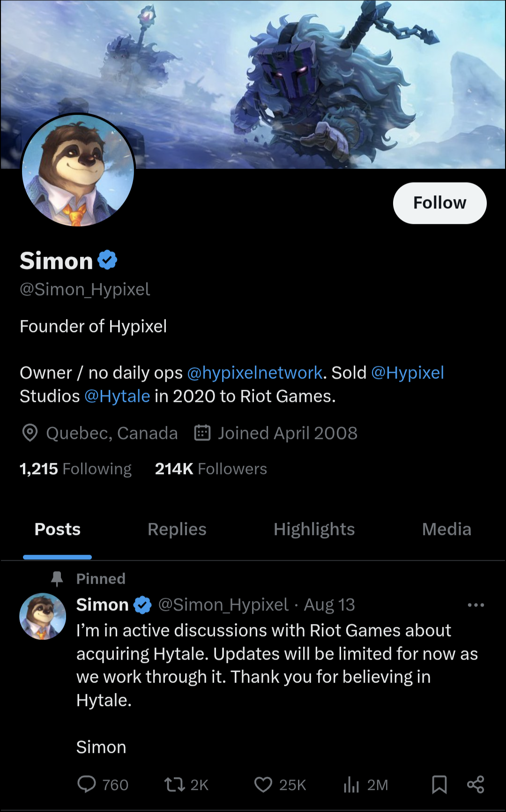Viewport: 506px width, 812px height.
Task: Click the Follow button
Action: [439, 203]
